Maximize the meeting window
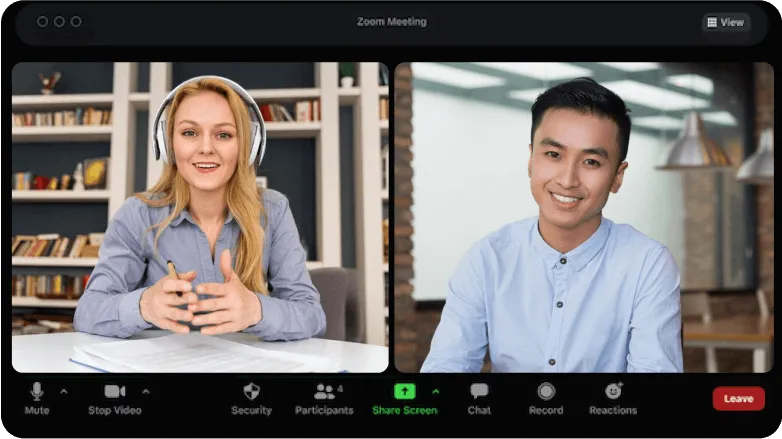This screenshot has height=439, width=782. (76, 22)
